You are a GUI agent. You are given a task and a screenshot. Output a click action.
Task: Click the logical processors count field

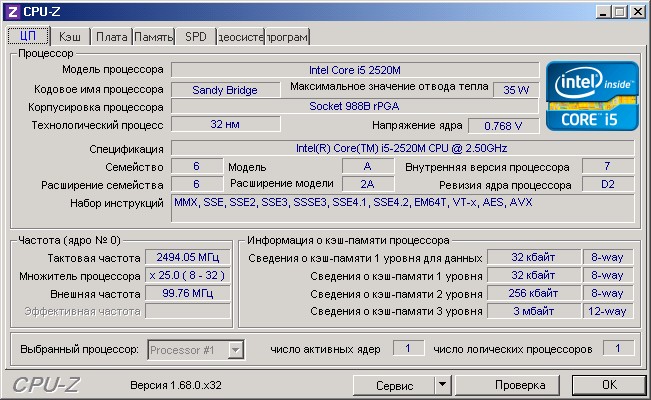pos(618,348)
